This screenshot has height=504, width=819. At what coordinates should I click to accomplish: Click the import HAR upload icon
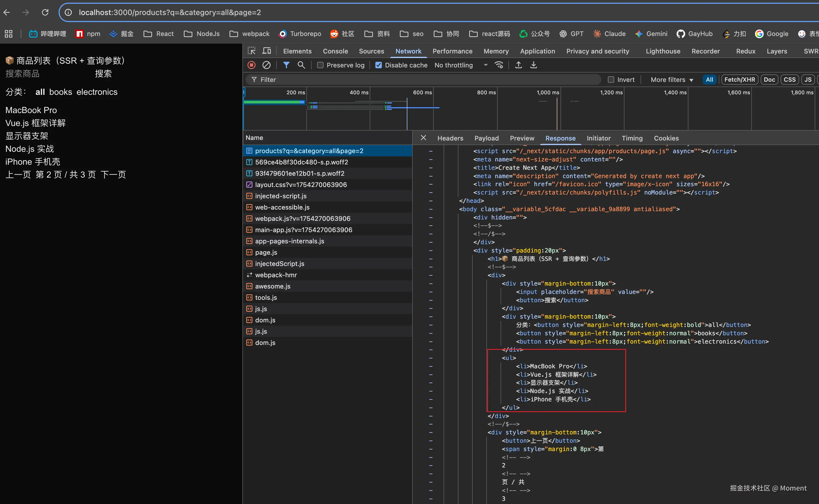click(518, 65)
